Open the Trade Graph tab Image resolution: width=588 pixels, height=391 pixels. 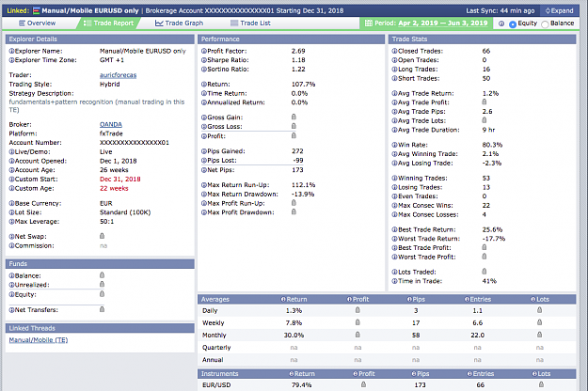(179, 23)
